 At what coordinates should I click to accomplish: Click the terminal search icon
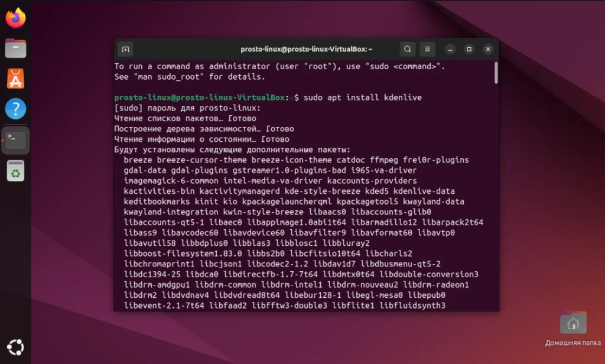coord(408,49)
